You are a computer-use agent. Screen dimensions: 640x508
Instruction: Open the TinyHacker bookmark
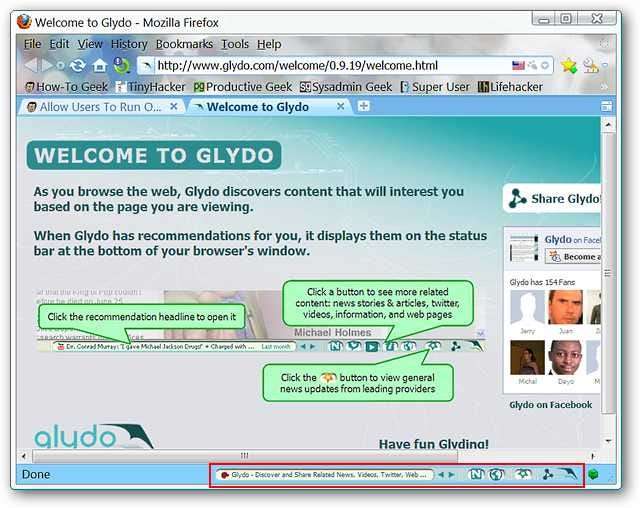(x=151, y=87)
